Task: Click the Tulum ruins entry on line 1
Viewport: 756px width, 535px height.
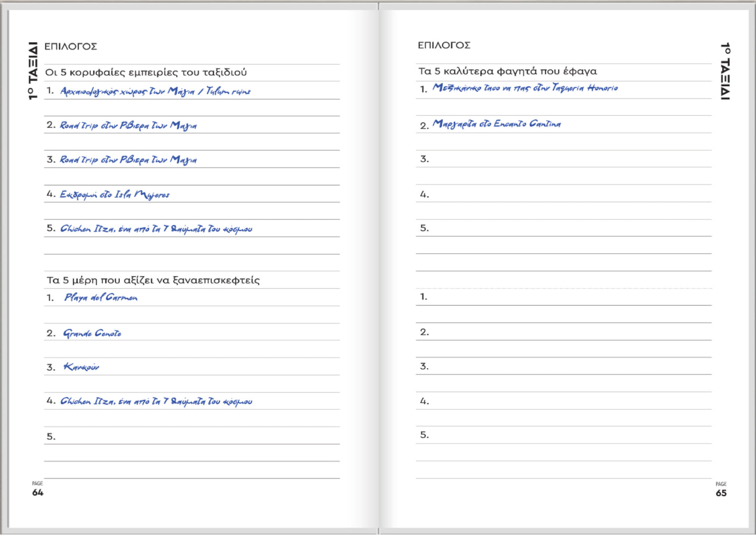Action: coord(155,92)
